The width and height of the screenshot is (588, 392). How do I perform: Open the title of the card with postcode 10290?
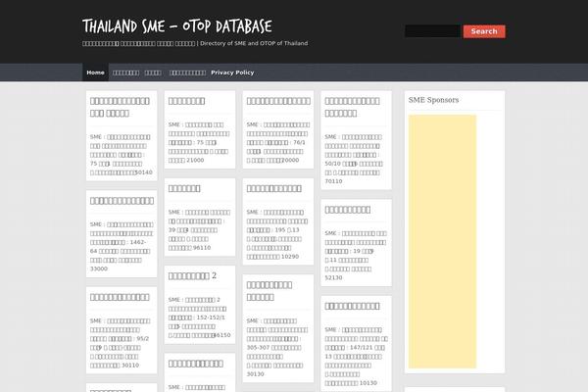pyautogui.click(x=274, y=188)
